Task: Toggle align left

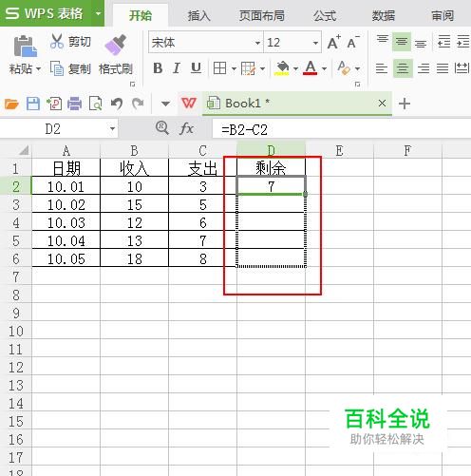Action: [x=382, y=68]
